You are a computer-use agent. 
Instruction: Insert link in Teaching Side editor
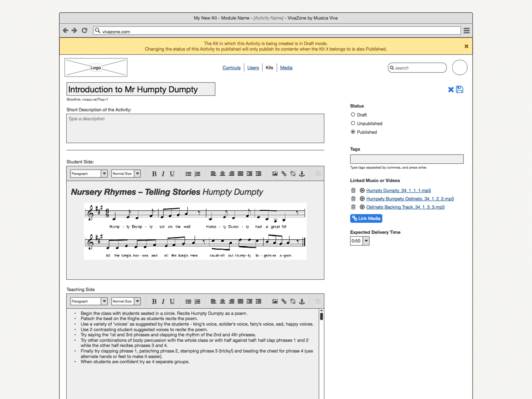284,301
